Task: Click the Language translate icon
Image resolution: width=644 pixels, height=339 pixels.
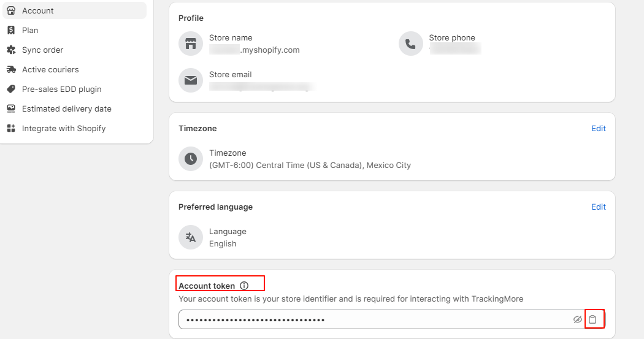Action: (x=191, y=237)
